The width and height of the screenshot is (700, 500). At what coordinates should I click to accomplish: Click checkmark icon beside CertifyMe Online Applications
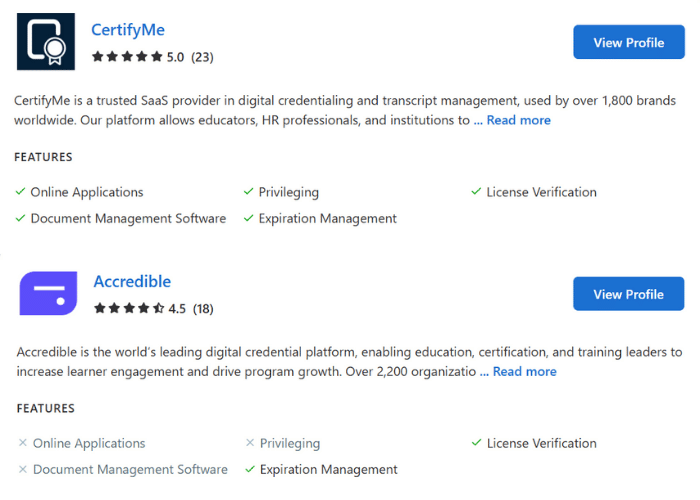point(21,192)
